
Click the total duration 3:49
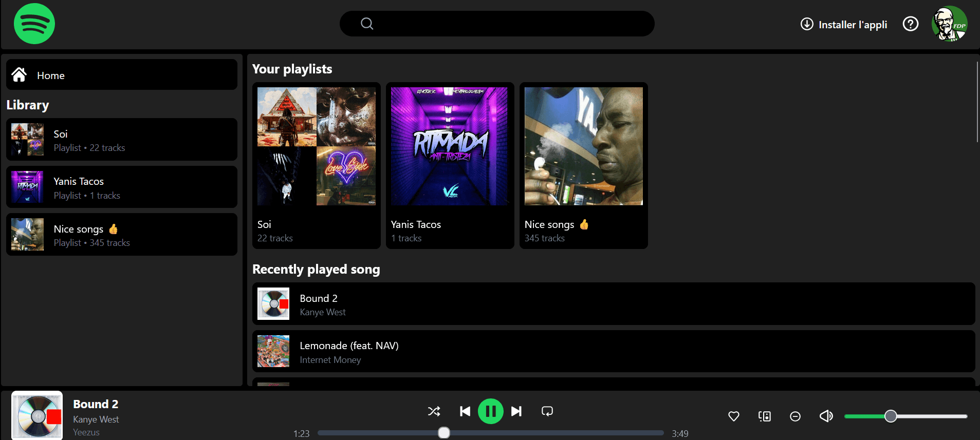coord(680,433)
